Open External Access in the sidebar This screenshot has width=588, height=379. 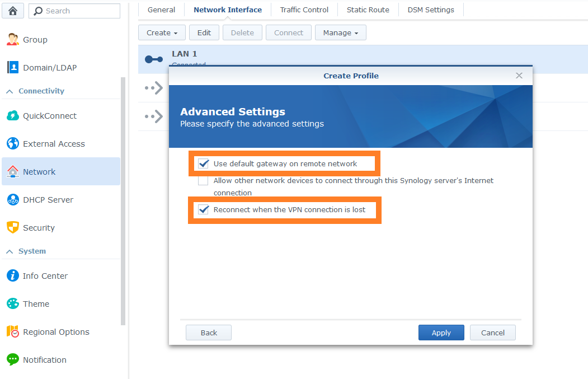[61, 143]
